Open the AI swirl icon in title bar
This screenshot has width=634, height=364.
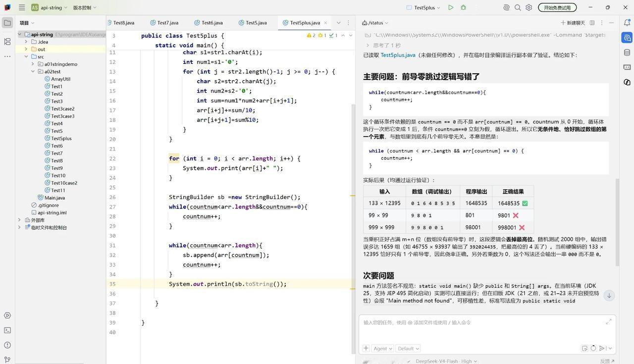(506, 7)
